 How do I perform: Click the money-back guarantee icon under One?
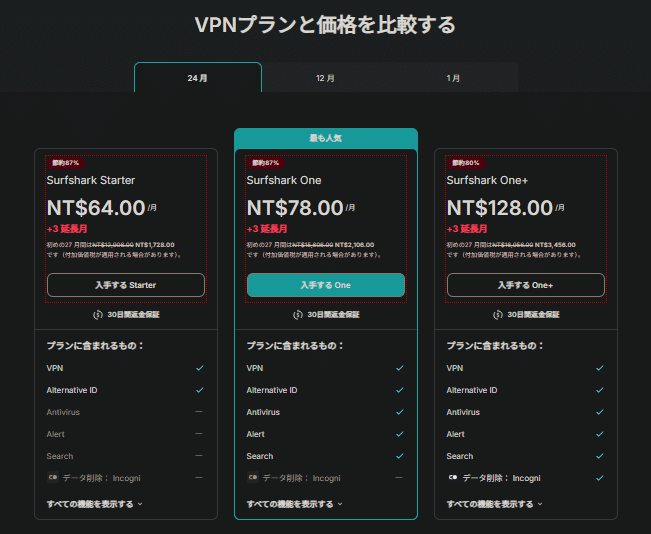point(299,314)
